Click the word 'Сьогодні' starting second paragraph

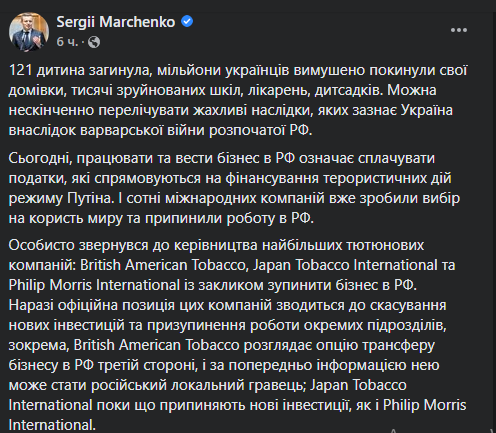click(x=40, y=158)
